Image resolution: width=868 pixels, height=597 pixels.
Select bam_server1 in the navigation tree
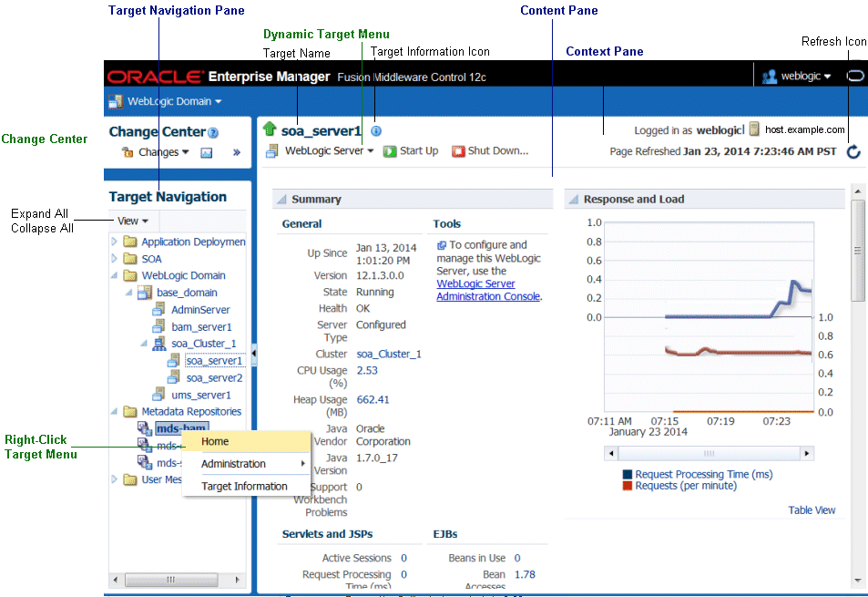point(201,326)
